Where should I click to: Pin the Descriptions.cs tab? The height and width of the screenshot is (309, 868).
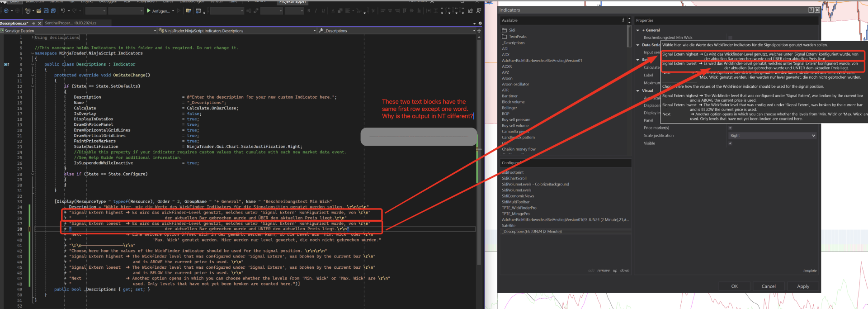(x=33, y=23)
